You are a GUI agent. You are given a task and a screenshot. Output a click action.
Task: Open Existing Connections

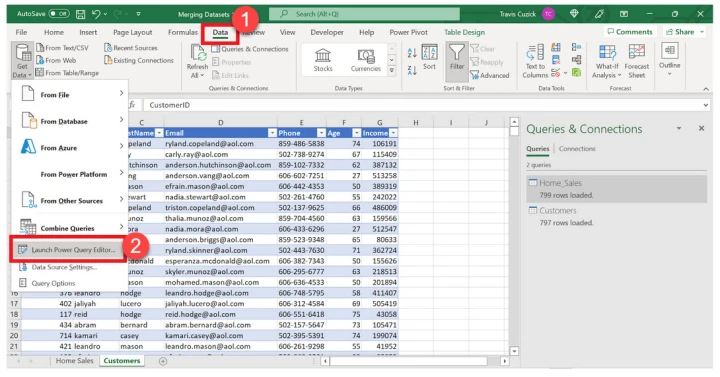(139, 60)
